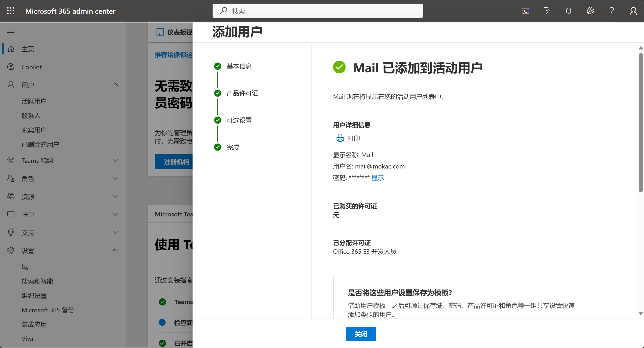Click into the 搜索 search box
The height and width of the screenshot is (348, 644).
(x=317, y=11)
